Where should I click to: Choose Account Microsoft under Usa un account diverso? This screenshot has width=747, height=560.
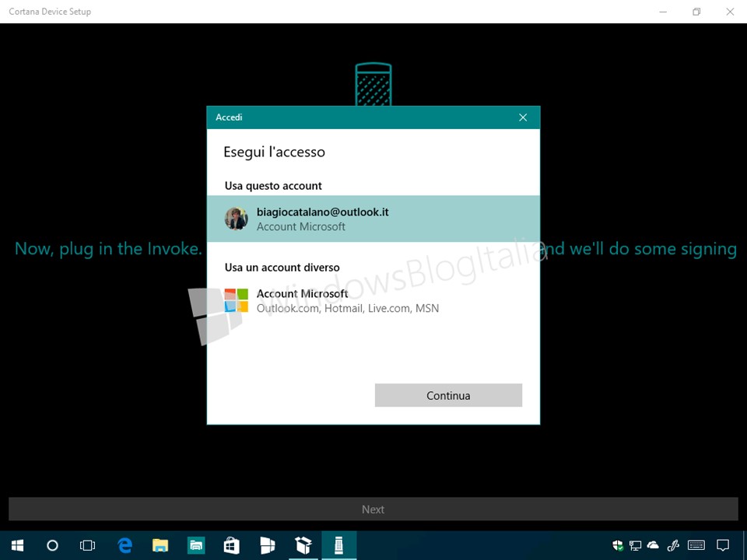click(x=373, y=300)
